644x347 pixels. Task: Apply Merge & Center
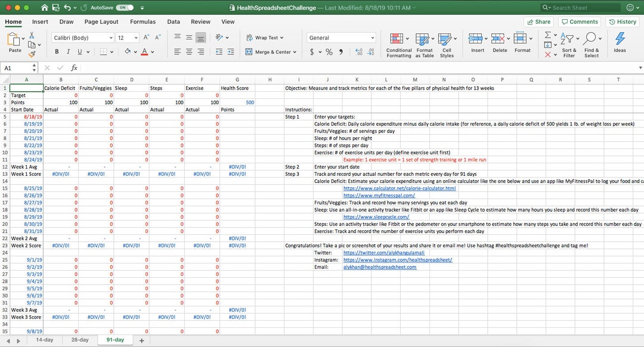tap(267, 50)
